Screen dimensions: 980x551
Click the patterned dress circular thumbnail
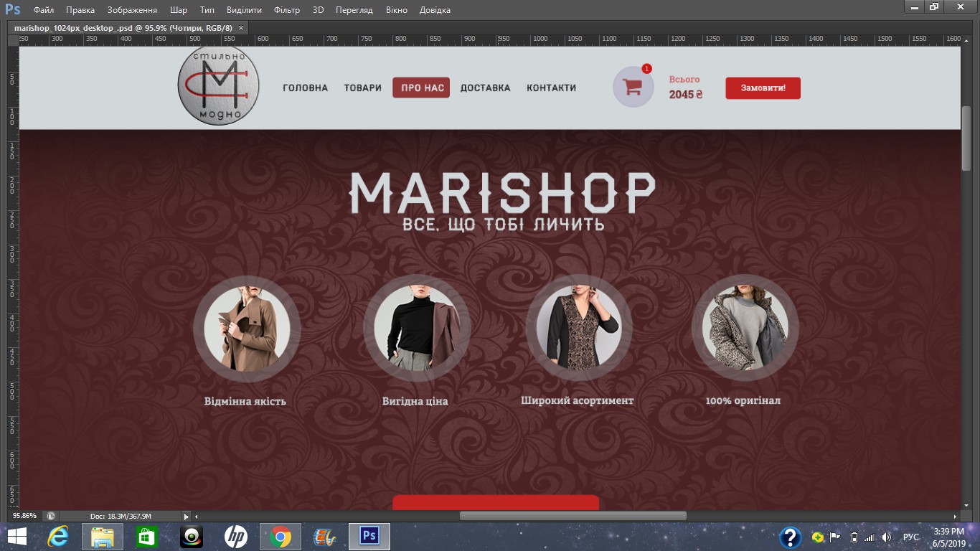[x=579, y=329]
